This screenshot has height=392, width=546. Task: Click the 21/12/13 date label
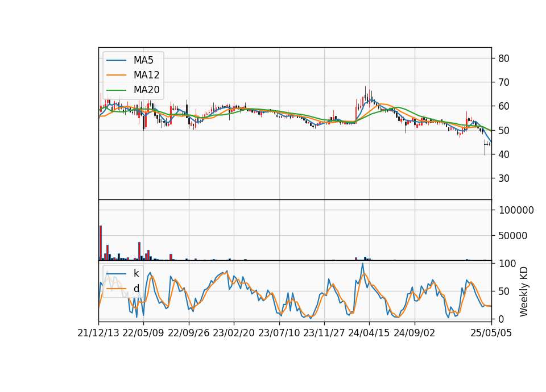[98, 333]
